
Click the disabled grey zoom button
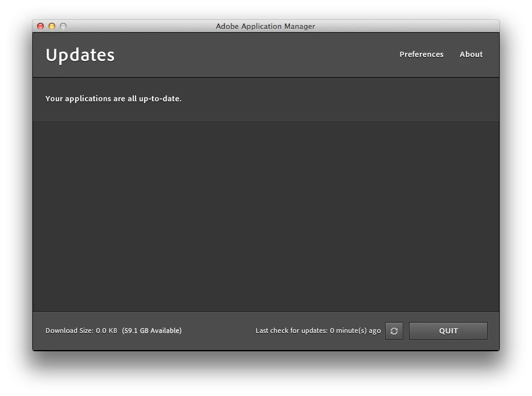coord(63,26)
